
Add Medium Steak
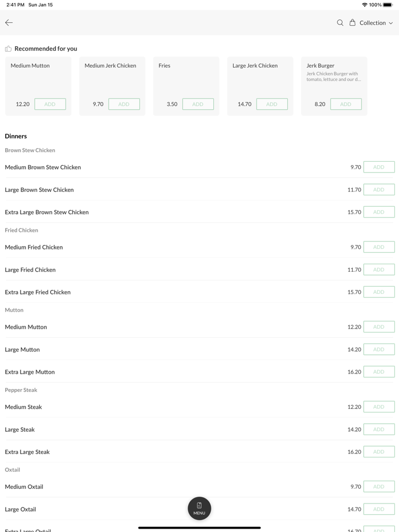379,407
